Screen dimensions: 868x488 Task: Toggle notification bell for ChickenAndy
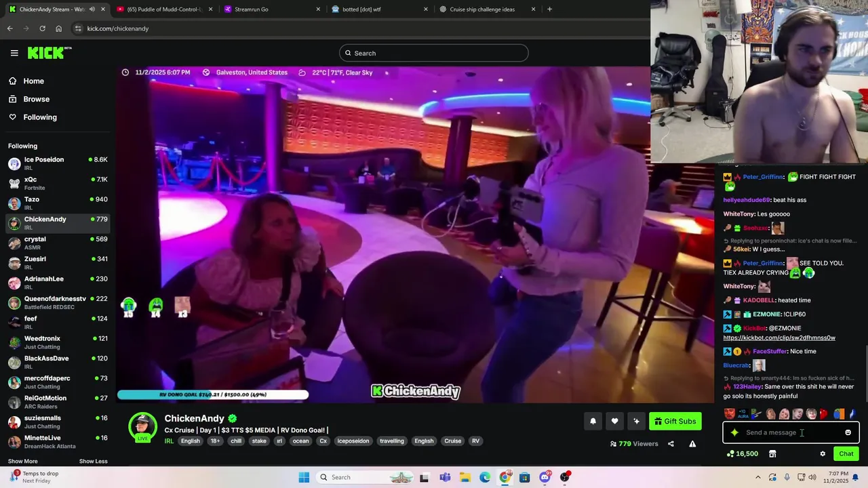[593, 422]
